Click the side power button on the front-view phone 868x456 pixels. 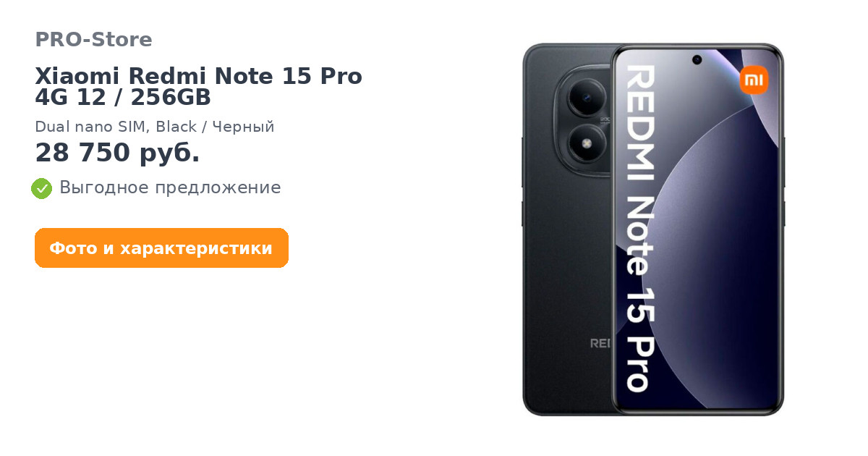pos(783,214)
